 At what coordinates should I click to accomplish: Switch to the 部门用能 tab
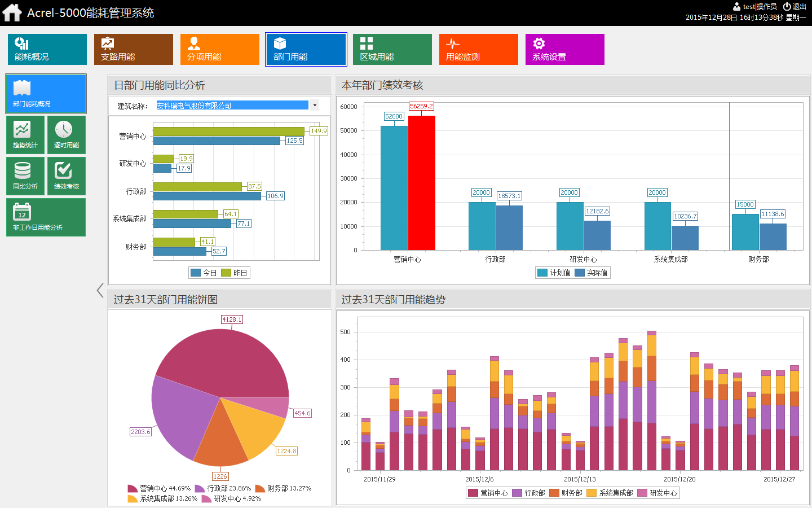[306, 50]
